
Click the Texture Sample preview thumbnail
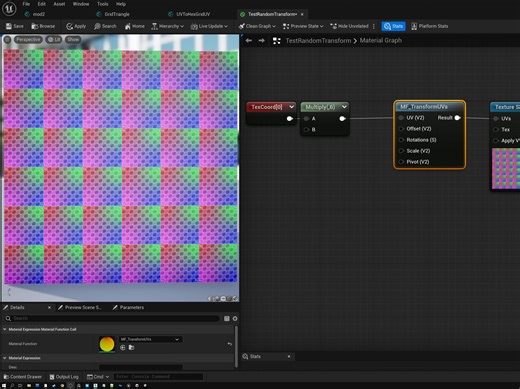click(506, 168)
